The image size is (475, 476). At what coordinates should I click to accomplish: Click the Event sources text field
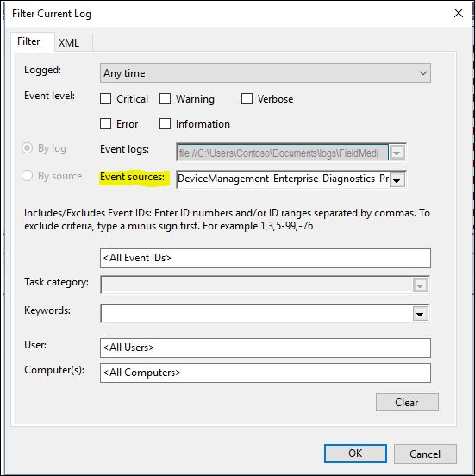[283, 179]
